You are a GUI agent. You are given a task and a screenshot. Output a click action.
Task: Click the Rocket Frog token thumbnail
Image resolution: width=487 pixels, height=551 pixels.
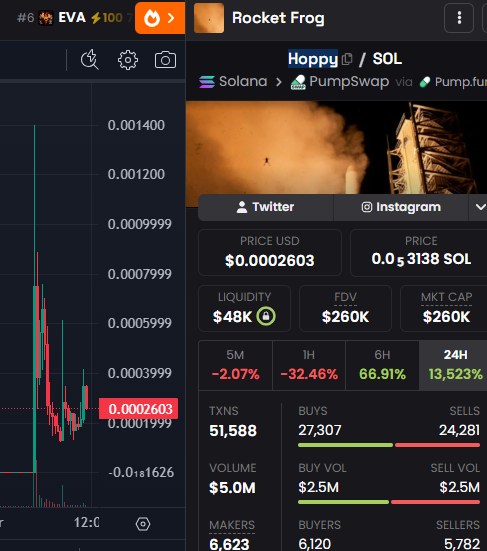[x=209, y=18]
